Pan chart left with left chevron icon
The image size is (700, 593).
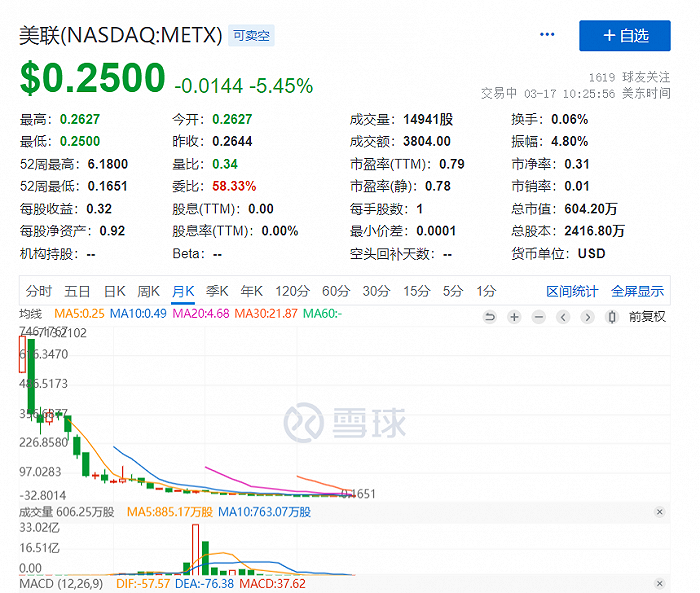pos(563,317)
